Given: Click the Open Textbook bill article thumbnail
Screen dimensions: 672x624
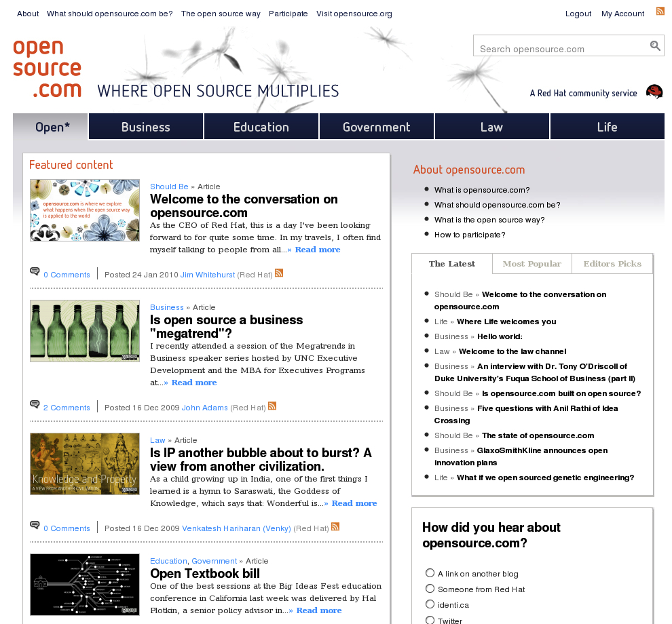Looking at the screenshot, I should [x=84, y=585].
